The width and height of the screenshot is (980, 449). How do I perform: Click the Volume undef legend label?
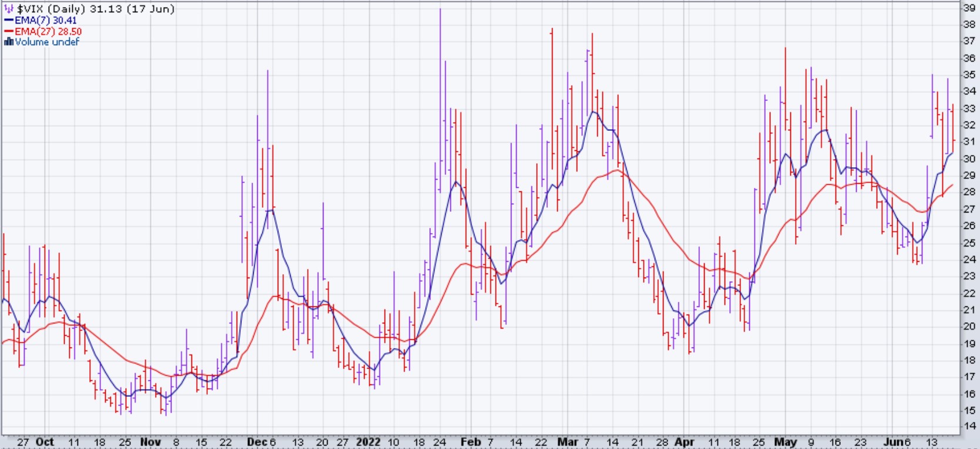point(47,42)
